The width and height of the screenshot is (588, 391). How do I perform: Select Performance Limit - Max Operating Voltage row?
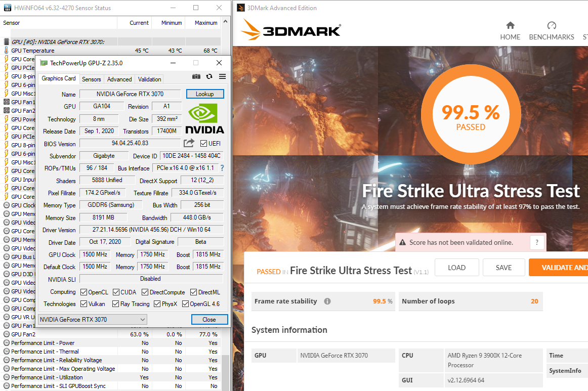(x=112, y=369)
